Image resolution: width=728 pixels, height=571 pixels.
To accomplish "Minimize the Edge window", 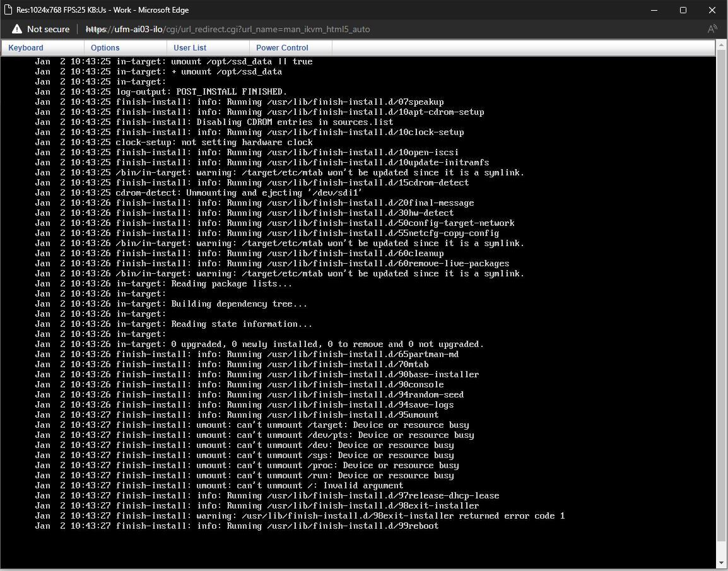I will tap(654, 10).
